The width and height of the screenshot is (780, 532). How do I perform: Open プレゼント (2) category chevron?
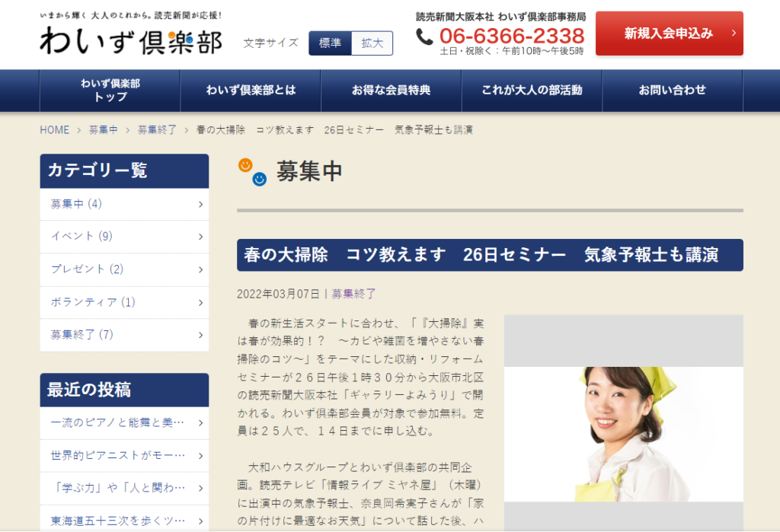200,269
